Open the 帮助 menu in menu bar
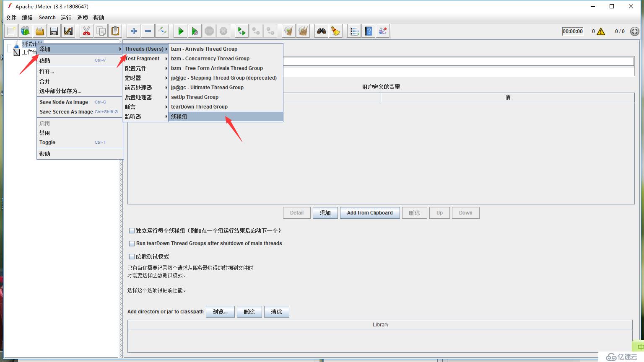644x362 pixels. [99, 18]
